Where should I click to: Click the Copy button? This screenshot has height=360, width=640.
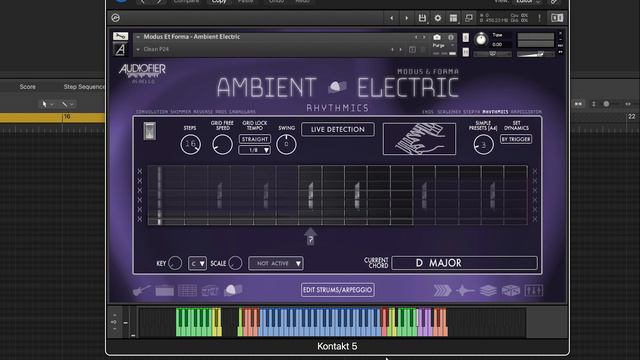pos(219,2)
